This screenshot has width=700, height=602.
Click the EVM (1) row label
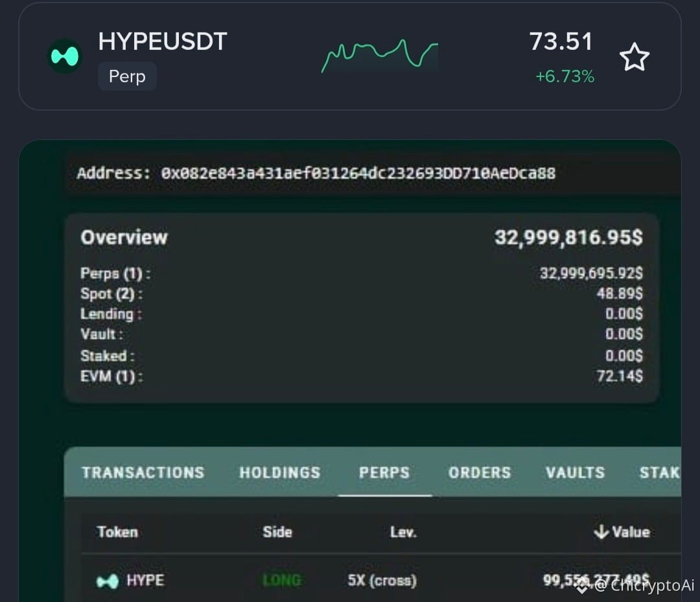(x=111, y=376)
